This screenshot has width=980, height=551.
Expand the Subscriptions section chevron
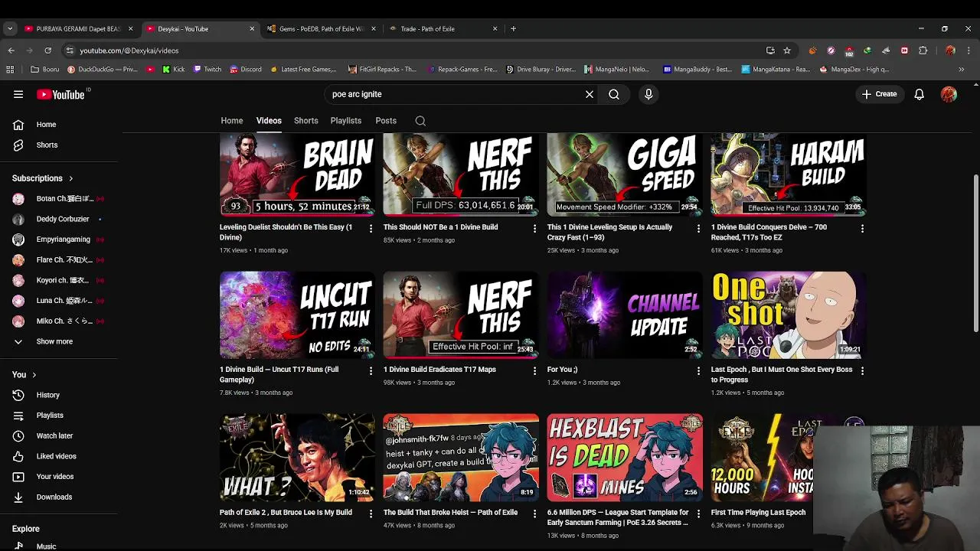point(71,178)
